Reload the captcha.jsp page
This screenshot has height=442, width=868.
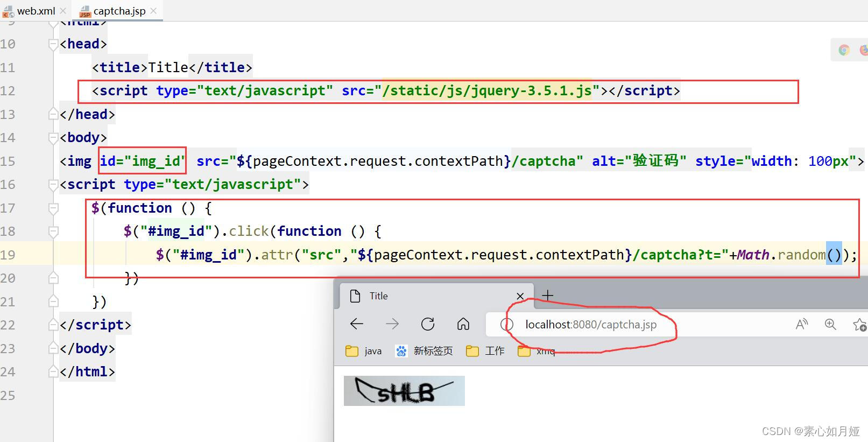[428, 324]
